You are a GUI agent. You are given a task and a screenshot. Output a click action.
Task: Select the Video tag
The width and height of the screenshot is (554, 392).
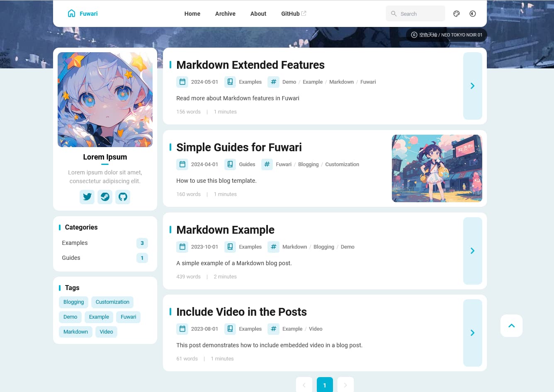(x=106, y=332)
